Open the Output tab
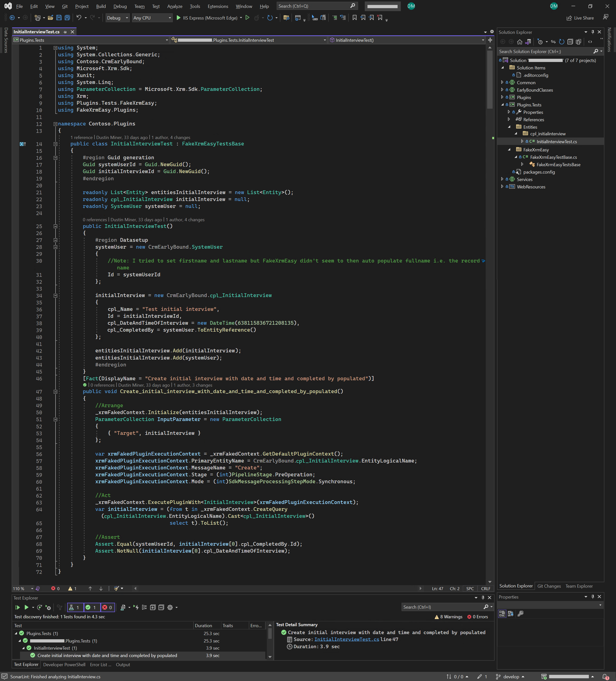The width and height of the screenshot is (616, 681). (123, 664)
